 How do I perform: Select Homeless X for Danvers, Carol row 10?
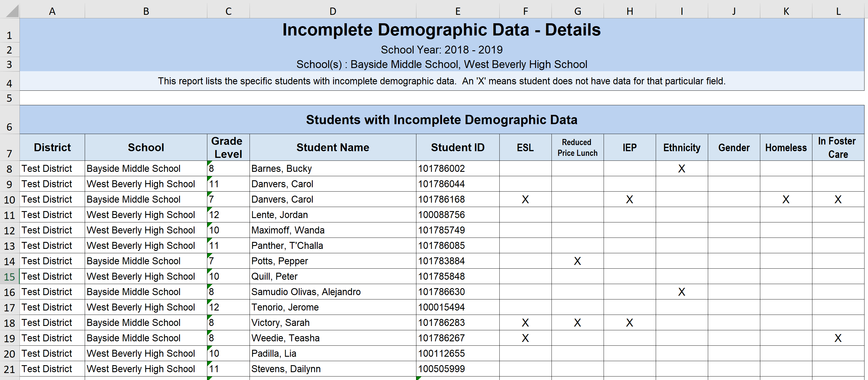[x=786, y=199]
